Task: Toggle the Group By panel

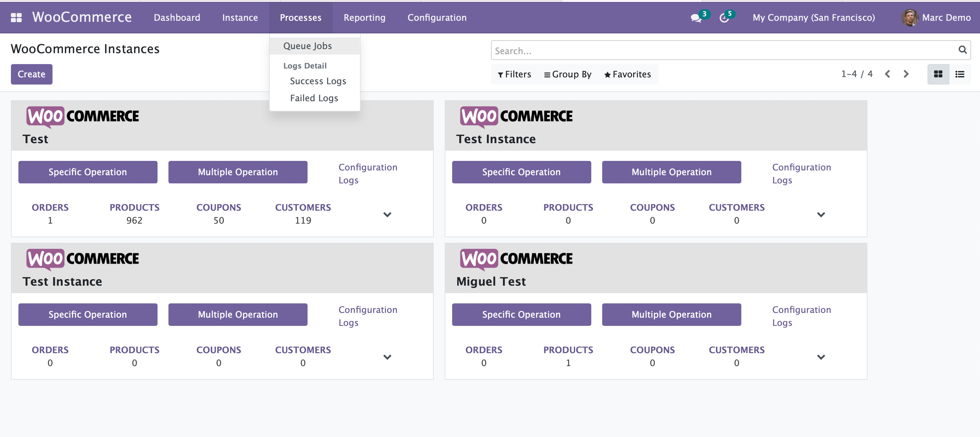Action: pyautogui.click(x=567, y=74)
